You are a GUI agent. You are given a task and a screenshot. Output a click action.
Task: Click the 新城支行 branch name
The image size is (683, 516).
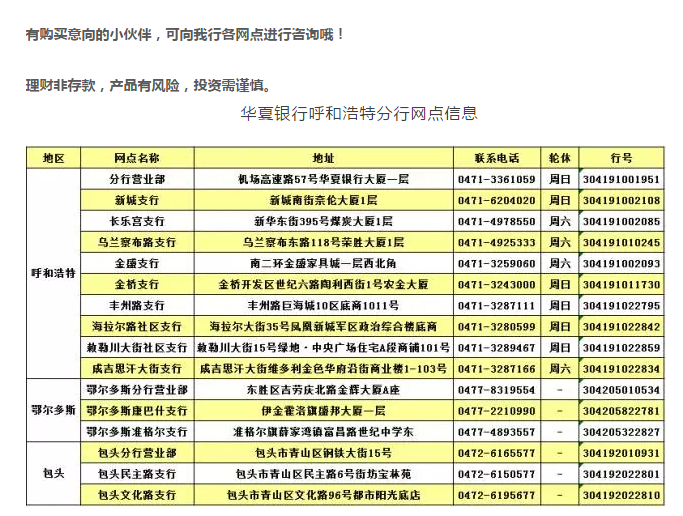pyautogui.click(x=137, y=200)
